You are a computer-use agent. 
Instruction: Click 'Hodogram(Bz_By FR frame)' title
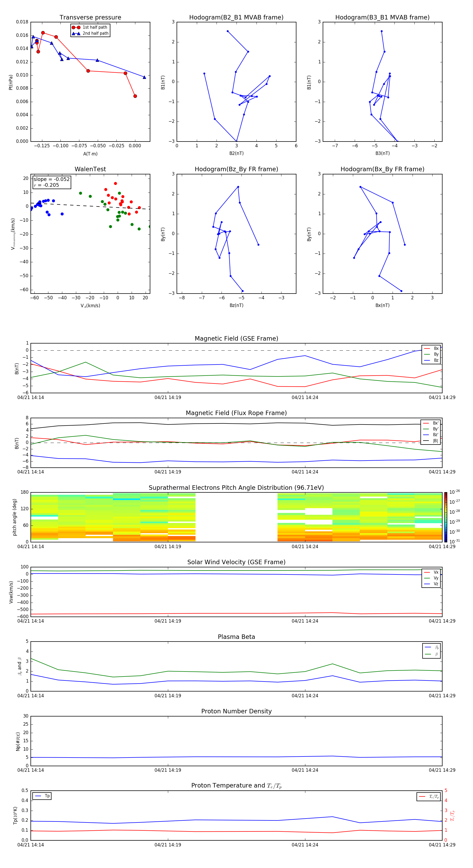(x=236, y=169)
